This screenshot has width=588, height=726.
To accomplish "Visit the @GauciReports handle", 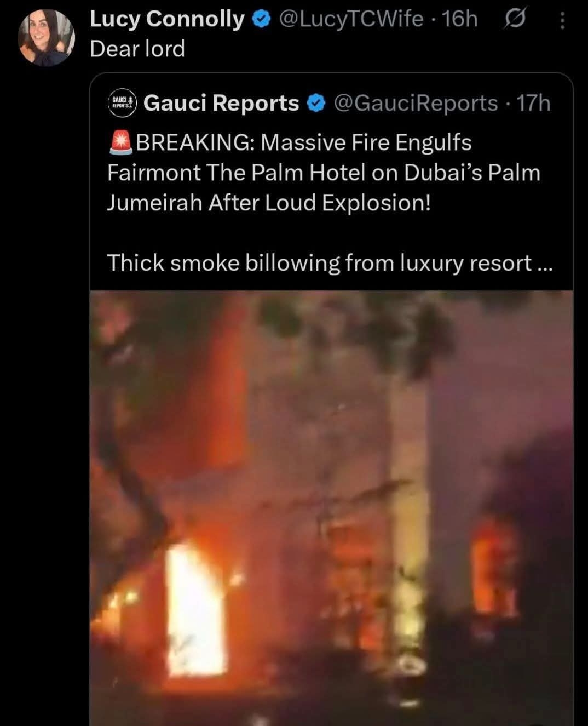I will (416, 102).
